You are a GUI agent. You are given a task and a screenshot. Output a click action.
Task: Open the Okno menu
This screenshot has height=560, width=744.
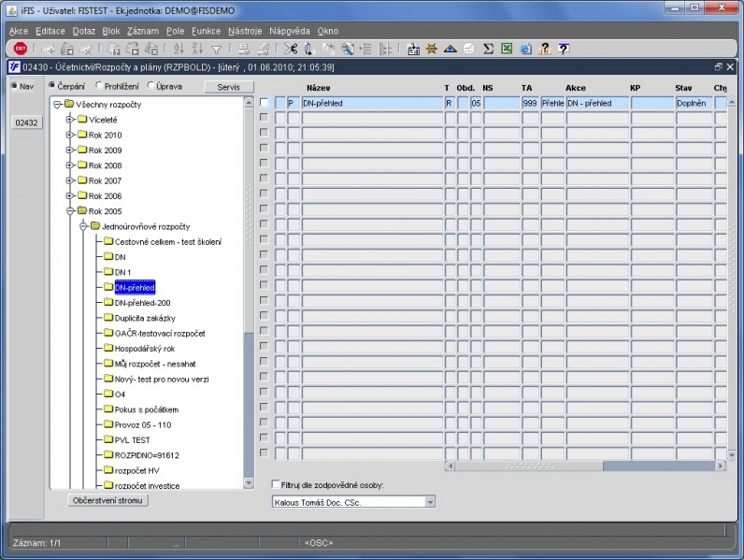[328, 31]
